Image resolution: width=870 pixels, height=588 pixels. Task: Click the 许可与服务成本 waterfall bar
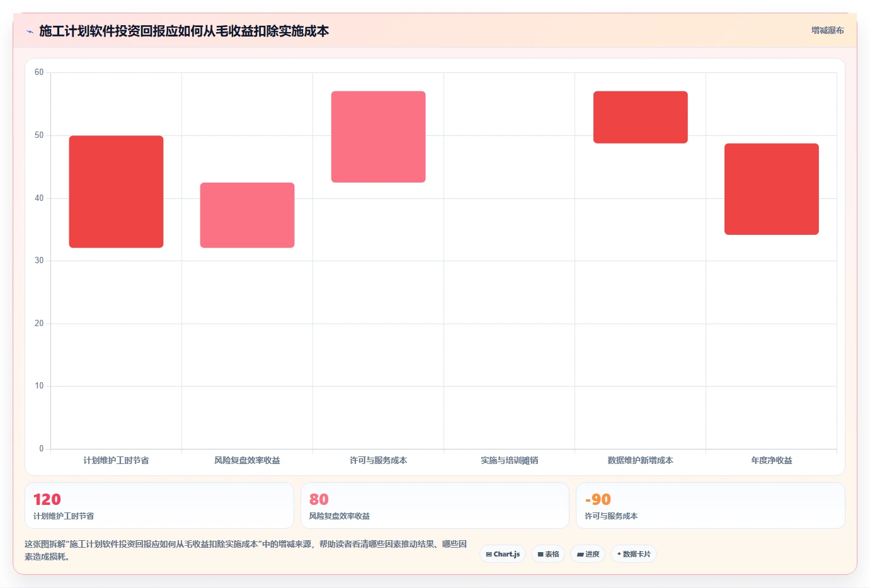click(378, 137)
